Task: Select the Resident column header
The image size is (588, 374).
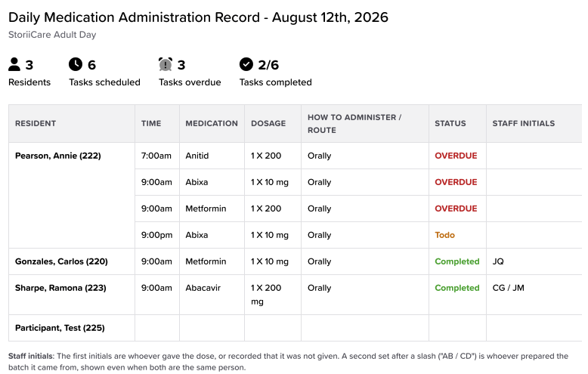Action: tap(36, 123)
